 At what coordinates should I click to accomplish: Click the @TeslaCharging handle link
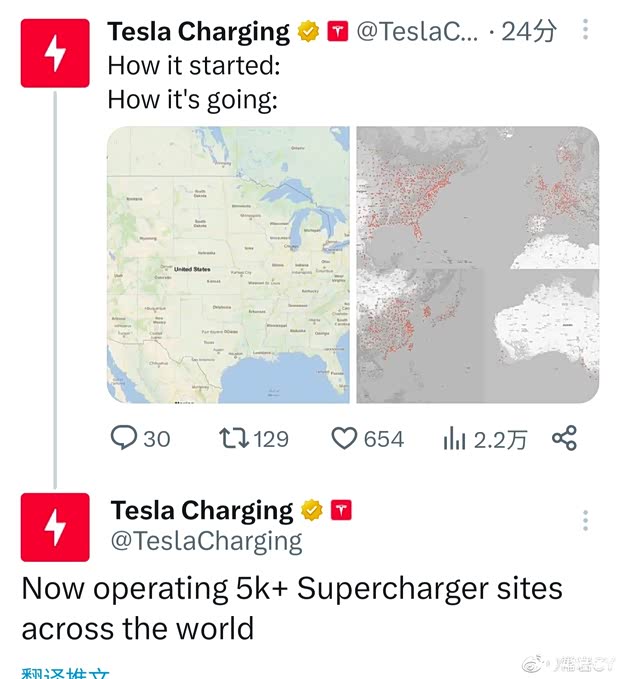(x=206, y=541)
